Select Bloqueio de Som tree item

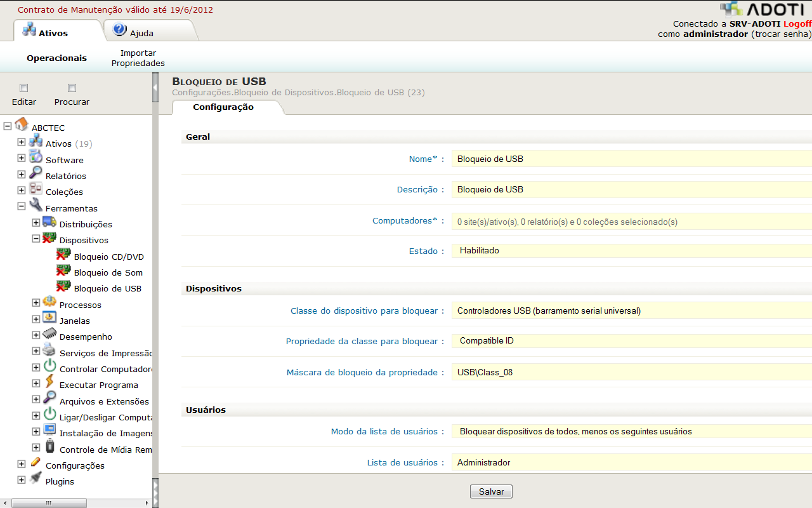108,272
